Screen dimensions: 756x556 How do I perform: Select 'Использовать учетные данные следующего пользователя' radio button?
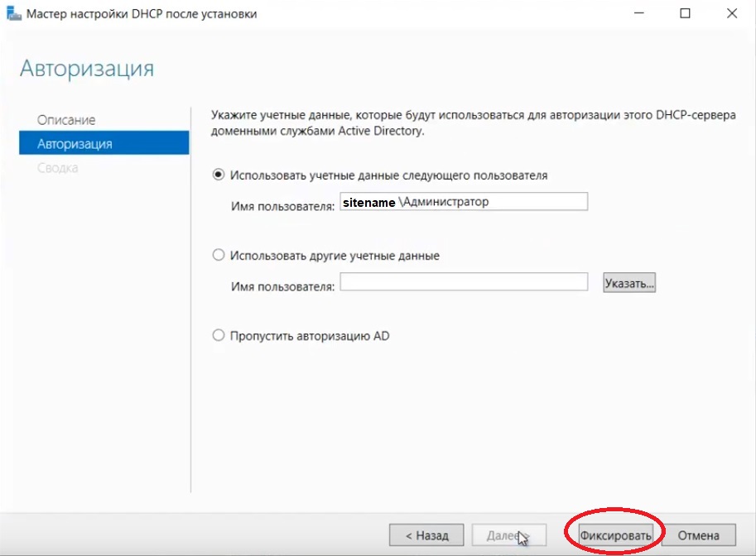click(219, 175)
